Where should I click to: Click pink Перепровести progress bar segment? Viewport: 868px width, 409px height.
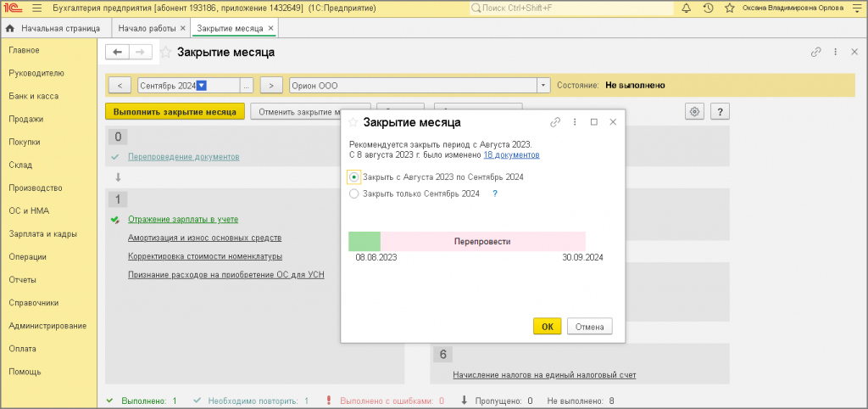click(x=482, y=242)
